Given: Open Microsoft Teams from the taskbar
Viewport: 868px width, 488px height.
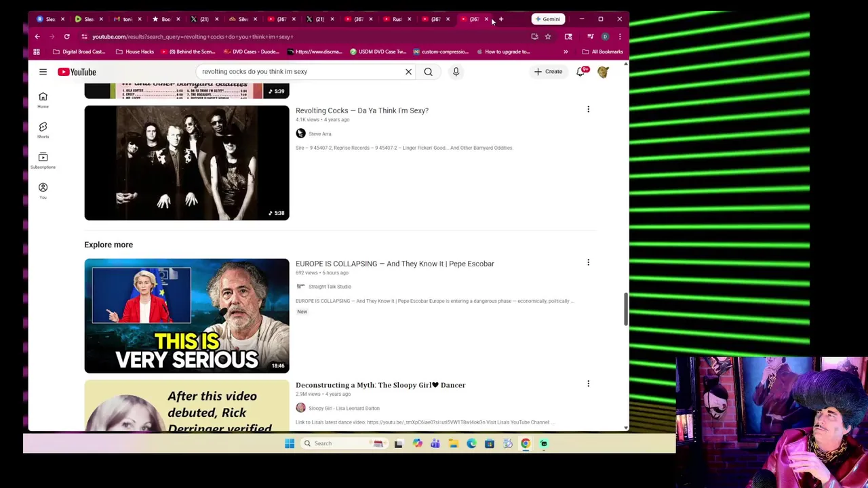Looking at the screenshot, I should click(435, 443).
